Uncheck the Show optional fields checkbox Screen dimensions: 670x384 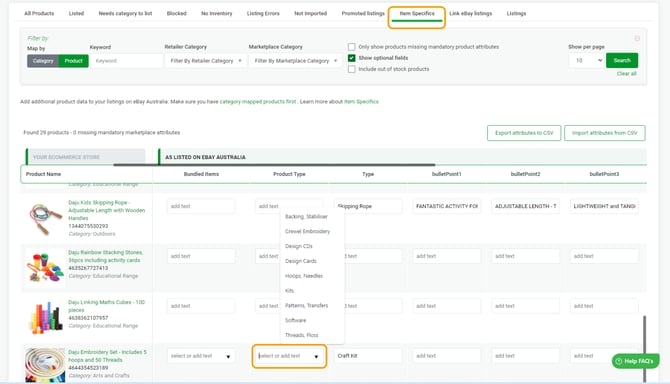[352, 58]
